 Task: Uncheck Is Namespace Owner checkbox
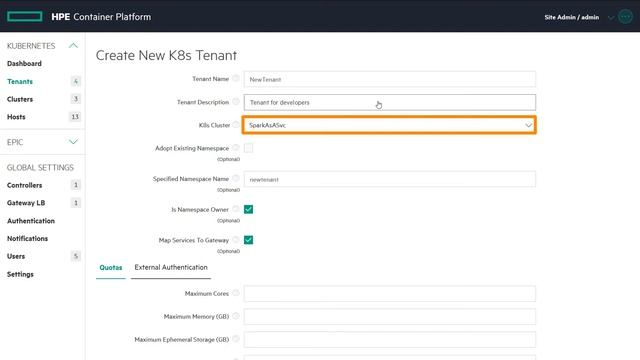[x=248, y=209]
